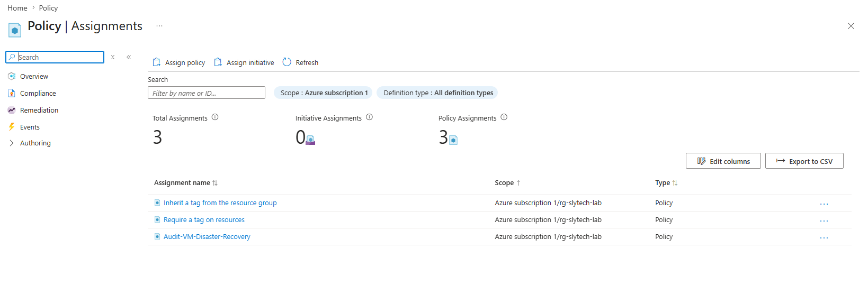Select Events in the sidebar menu
Viewport: 868px width, 285px height.
[x=30, y=127]
